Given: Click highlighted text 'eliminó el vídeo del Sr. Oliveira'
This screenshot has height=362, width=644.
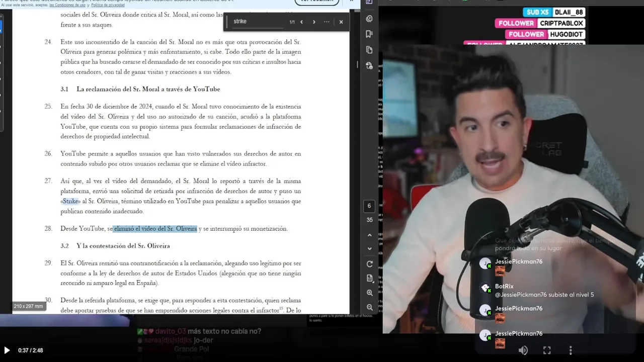Looking at the screenshot, I should [x=155, y=229].
